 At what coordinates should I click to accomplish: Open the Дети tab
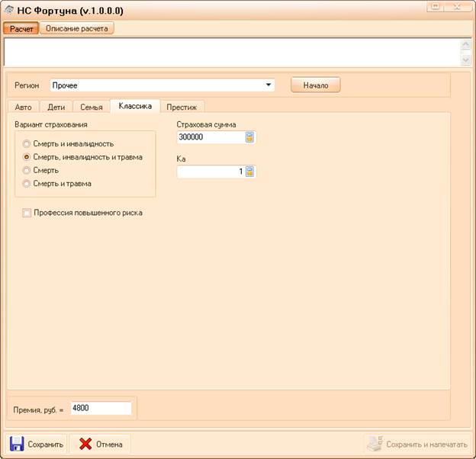tap(56, 107)
